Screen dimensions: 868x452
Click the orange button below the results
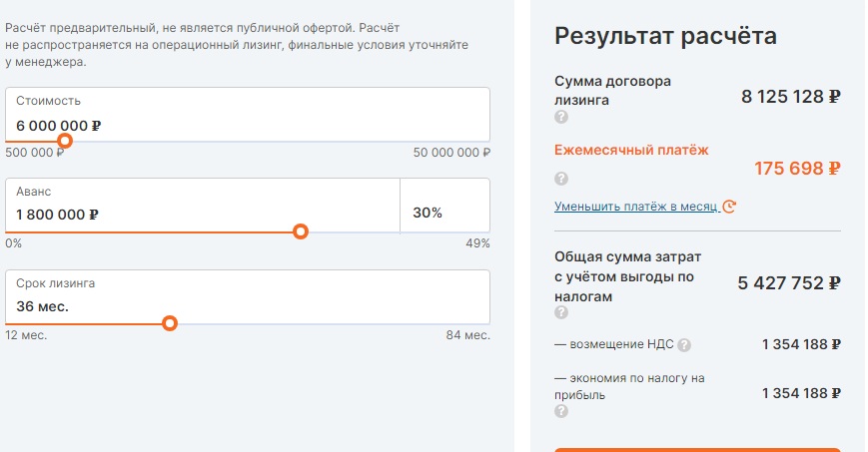point(697,450)
